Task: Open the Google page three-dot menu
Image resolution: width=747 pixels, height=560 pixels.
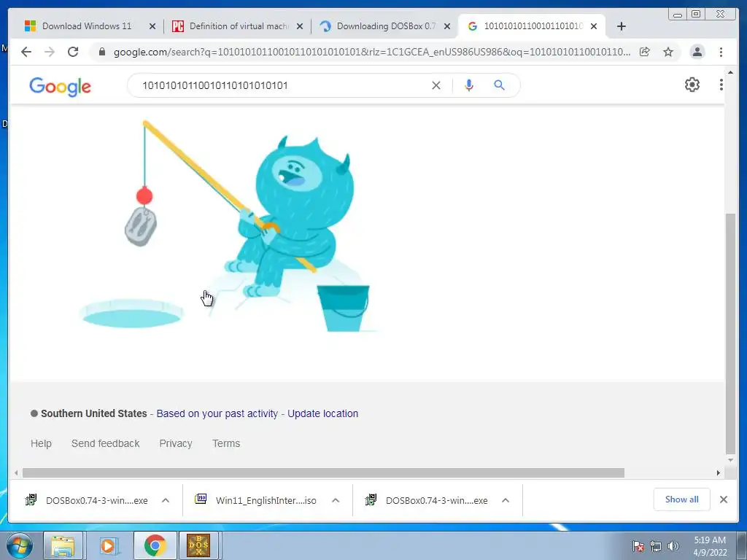Action: click(x=721, y=85)
